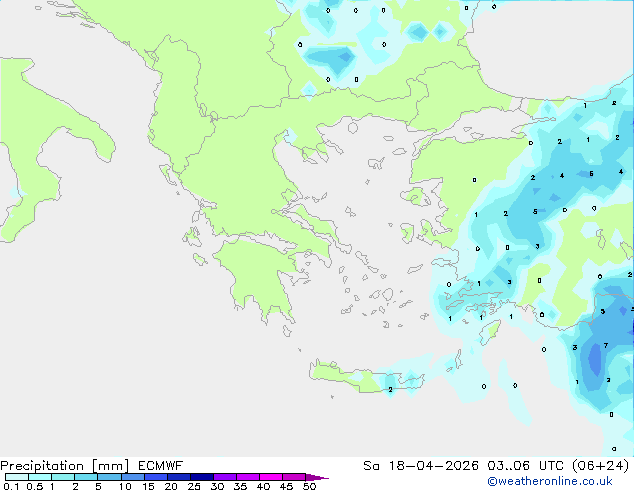Click the '2' precipitation value on Crete
The width and height of the screenshot is (634, 490).
point(390,390)
